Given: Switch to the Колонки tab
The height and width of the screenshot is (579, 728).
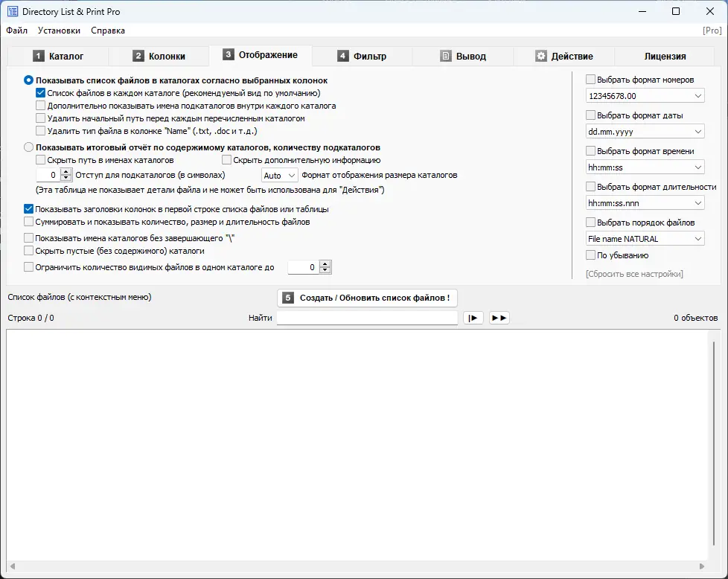Looking at the screenshot, I should pos(159,56).
